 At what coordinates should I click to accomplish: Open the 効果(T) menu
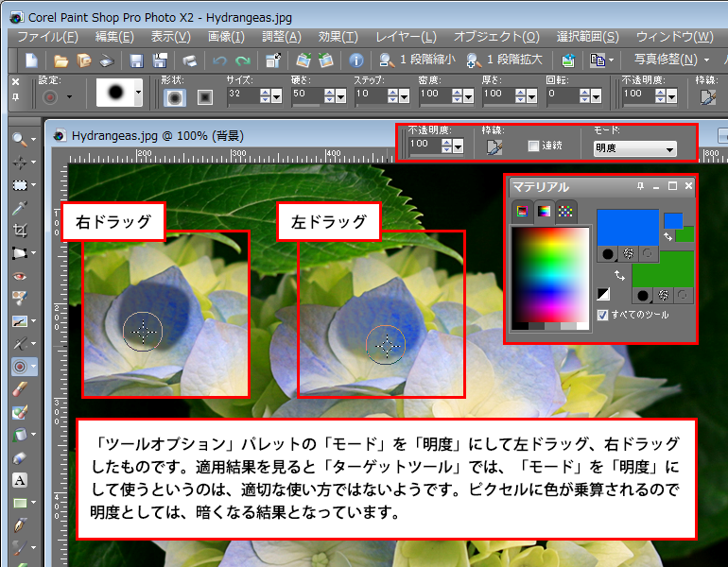coord(338,37)
